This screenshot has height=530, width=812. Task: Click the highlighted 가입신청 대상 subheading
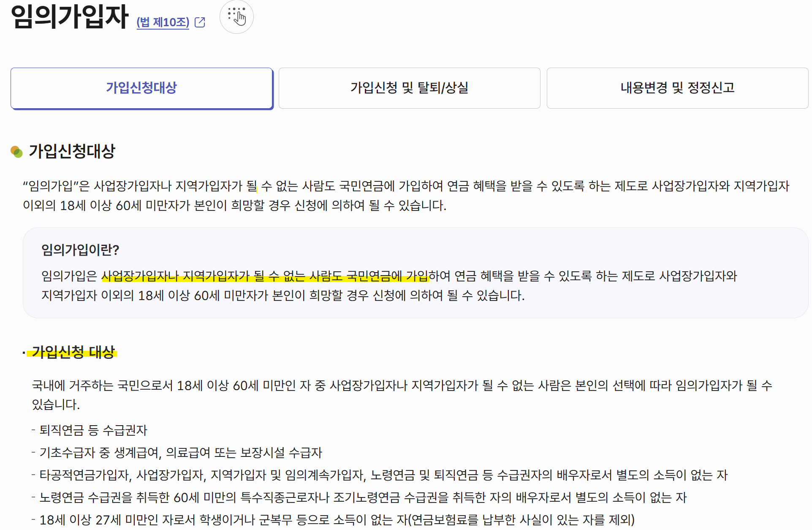click(x=73, y=352)
